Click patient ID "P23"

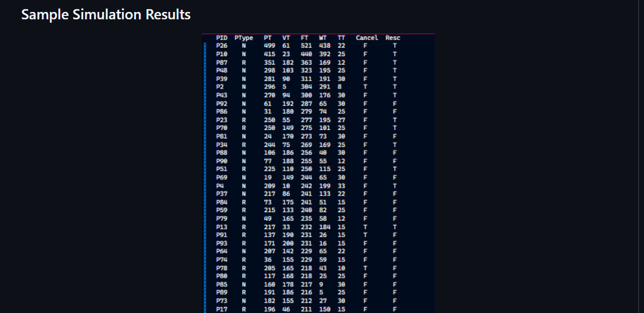click(x=222, y=120)
